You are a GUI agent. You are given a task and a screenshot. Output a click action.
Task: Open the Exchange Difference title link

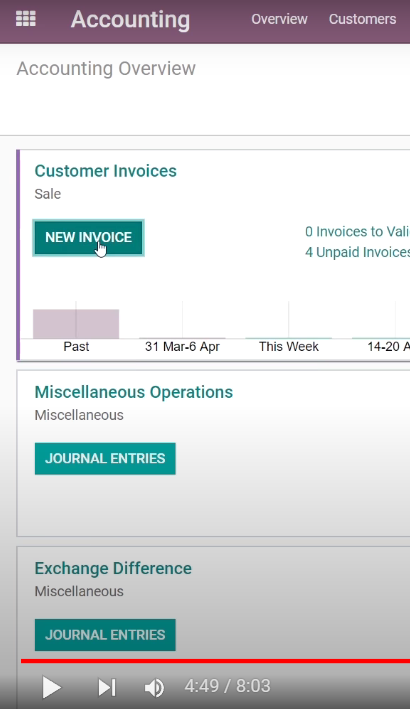[x=113, y=568]
